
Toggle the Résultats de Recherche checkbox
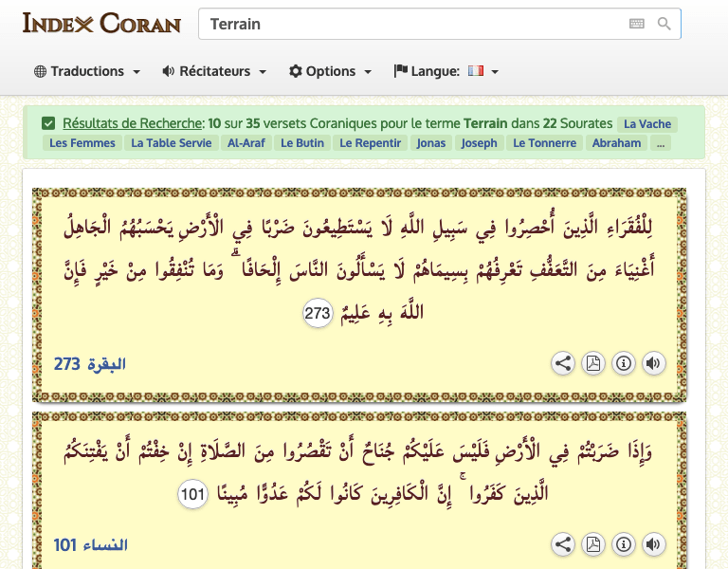point(48,123)
